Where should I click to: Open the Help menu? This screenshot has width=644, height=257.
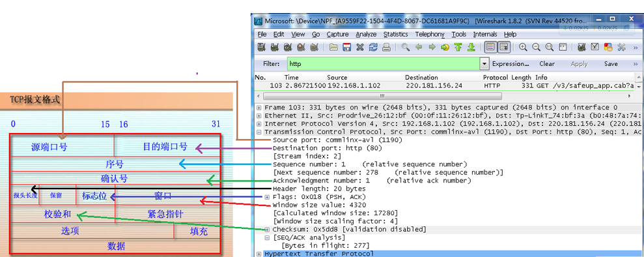510,34
